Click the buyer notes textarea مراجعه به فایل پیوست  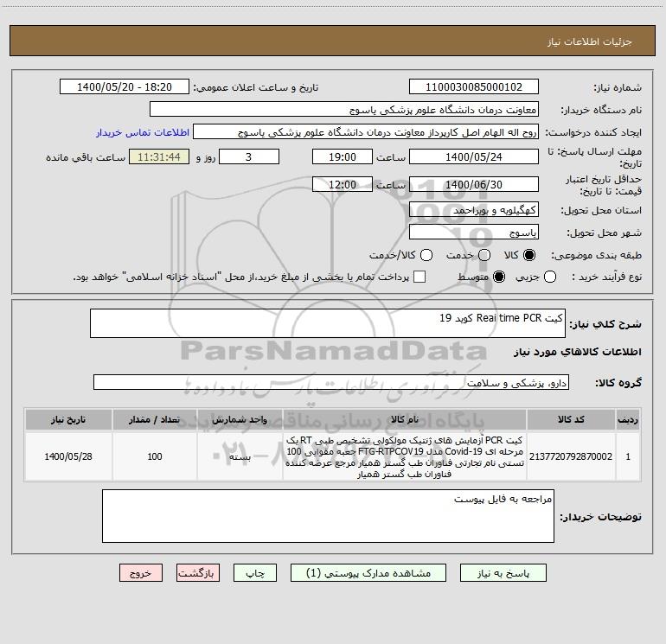pyautogui.click(x=328, y=516)
